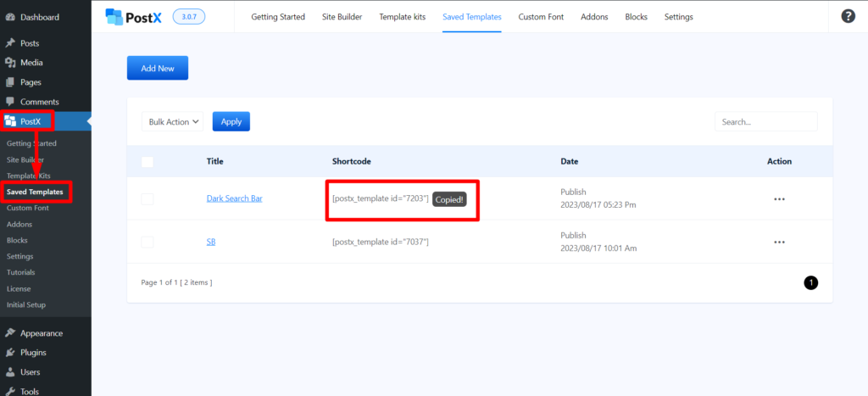This screenshot has width=868, height=396.
Task: Click the PostX logo icon in header
Action: (114, 17)
